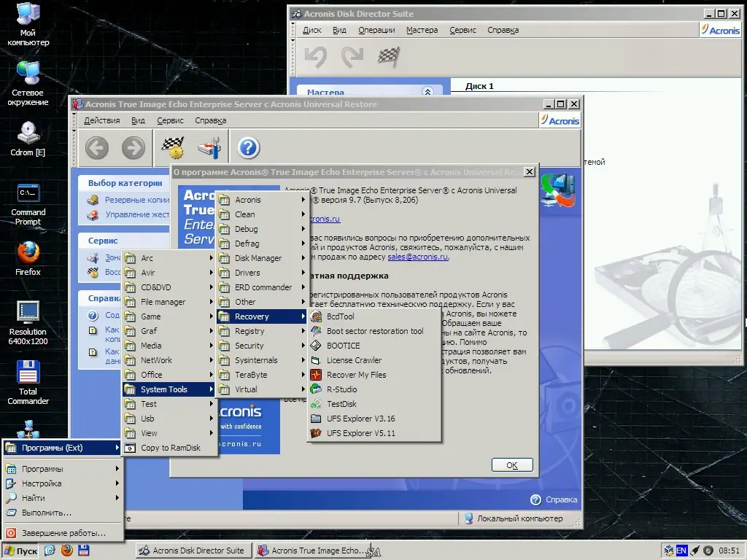Open BcdTool from Recovery submenu
Image resolution: width=747 pixels, height=560 pixels.
click(x=374, y=316)
